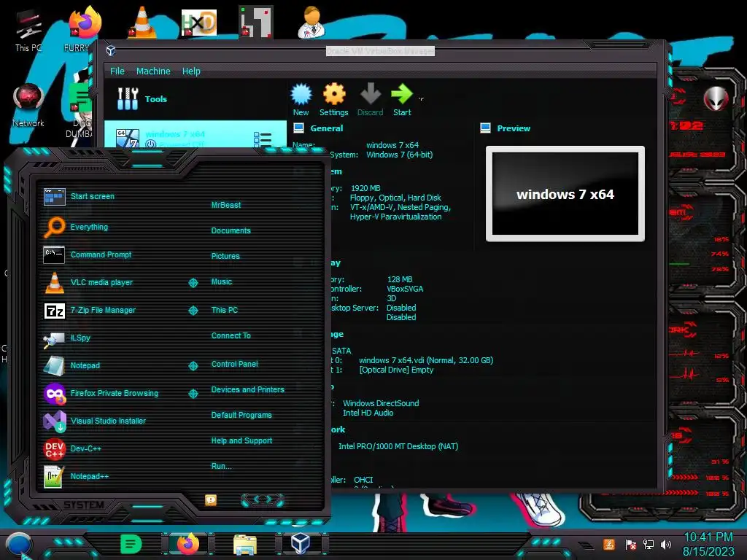Open Documents from the start menu
The width and height of the screenshot is (747, 560).
coord(231,230)
